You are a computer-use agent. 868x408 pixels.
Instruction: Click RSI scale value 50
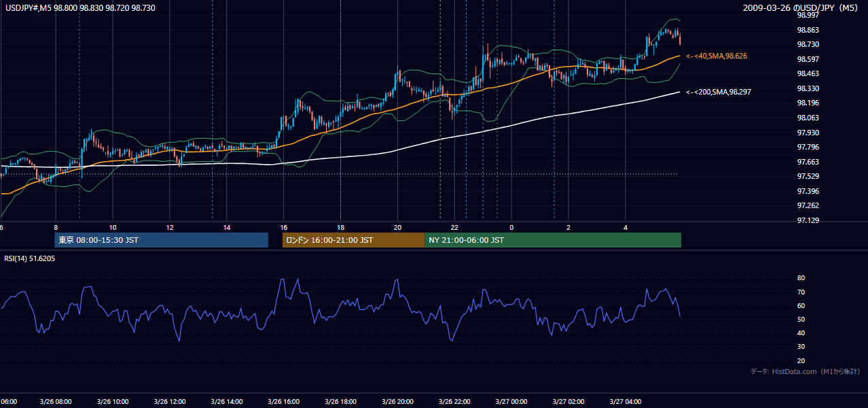pos(801,319)
